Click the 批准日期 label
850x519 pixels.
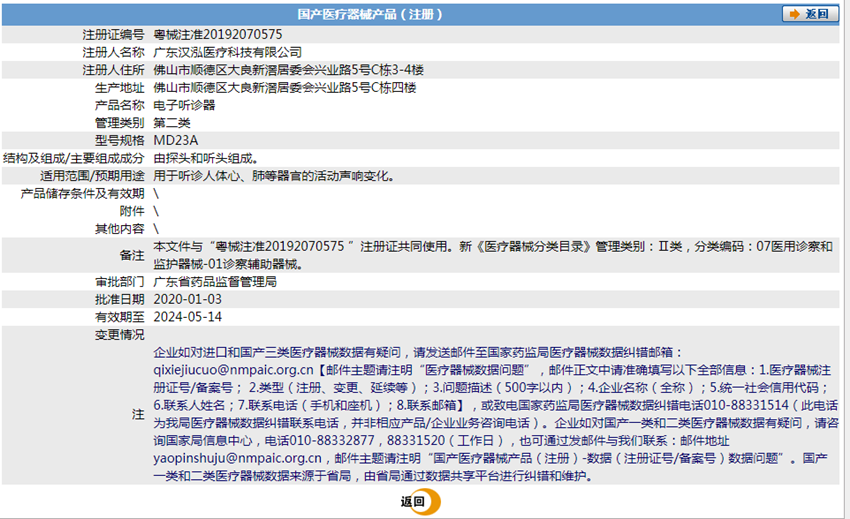120,299
